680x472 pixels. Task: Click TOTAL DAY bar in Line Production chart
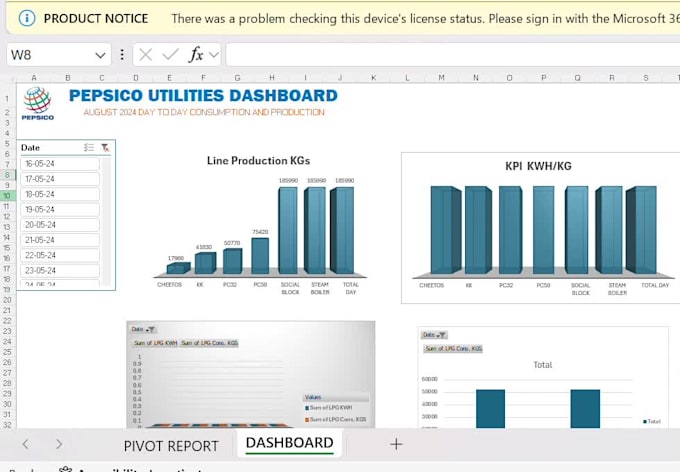click(x=343, y=230)
